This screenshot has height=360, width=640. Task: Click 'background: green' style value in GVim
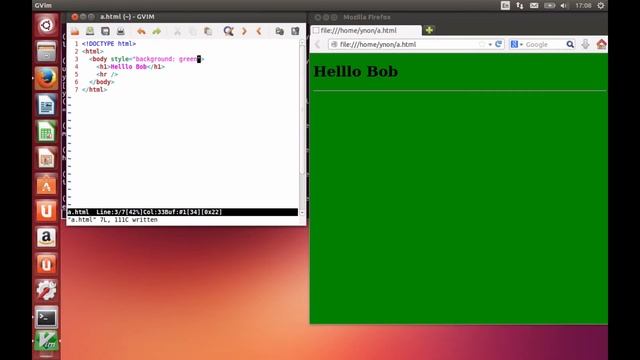click(167, 59)
